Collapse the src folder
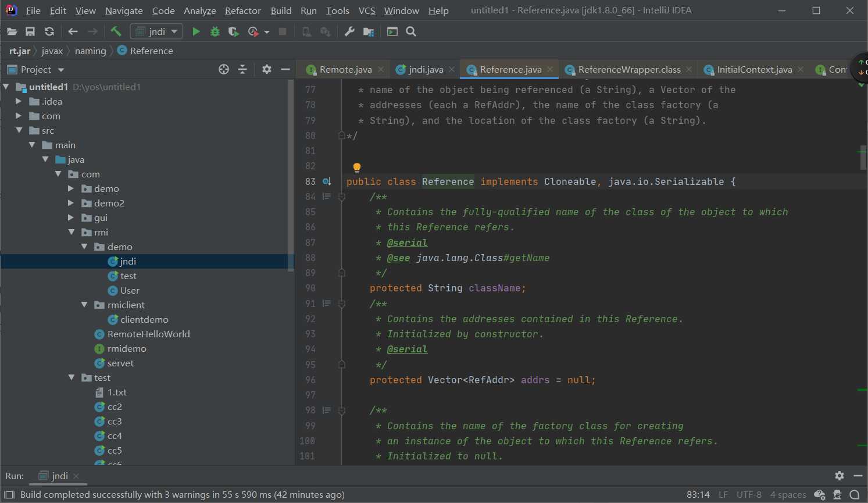This screenshot has width=868, height=503. [x=19, y=130]
